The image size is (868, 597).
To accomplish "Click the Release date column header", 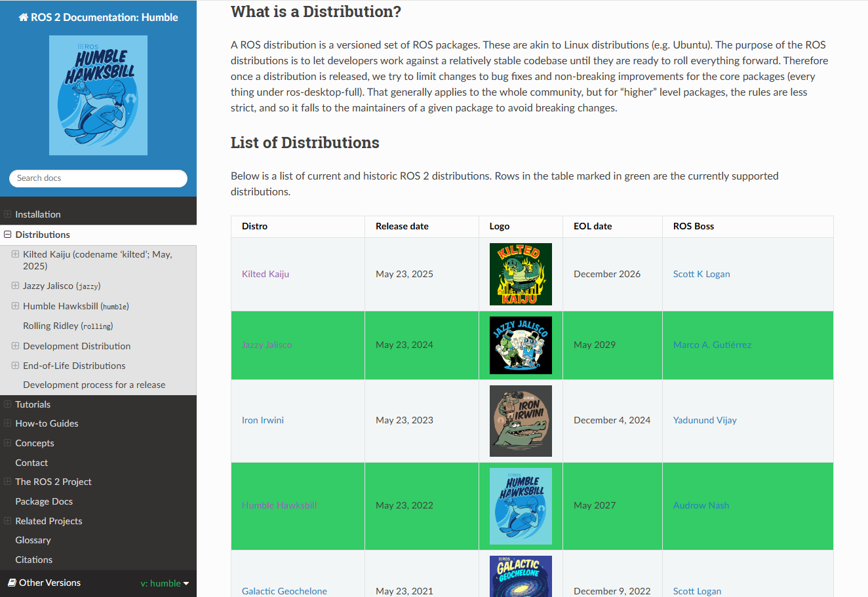I will pos(402,226).
